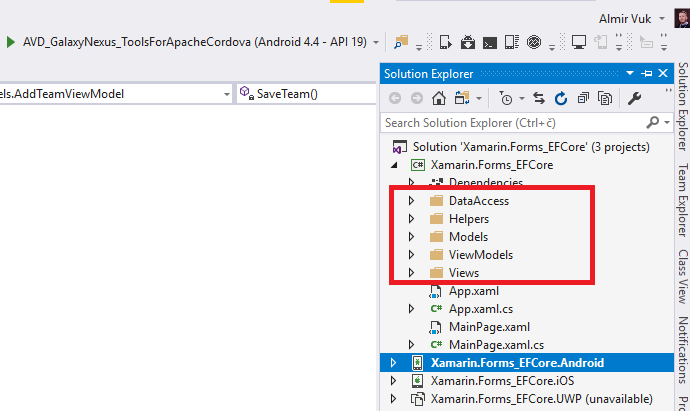
Task: Click the Almir Vuk profile picture
Action: pyautogui.click(x=682, y=19)
